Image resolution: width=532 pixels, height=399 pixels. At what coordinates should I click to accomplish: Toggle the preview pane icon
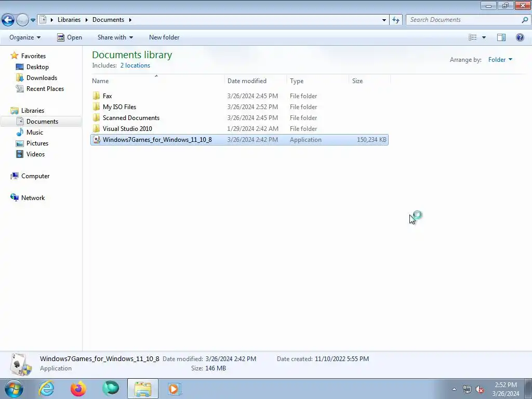[x=501, y=37]
